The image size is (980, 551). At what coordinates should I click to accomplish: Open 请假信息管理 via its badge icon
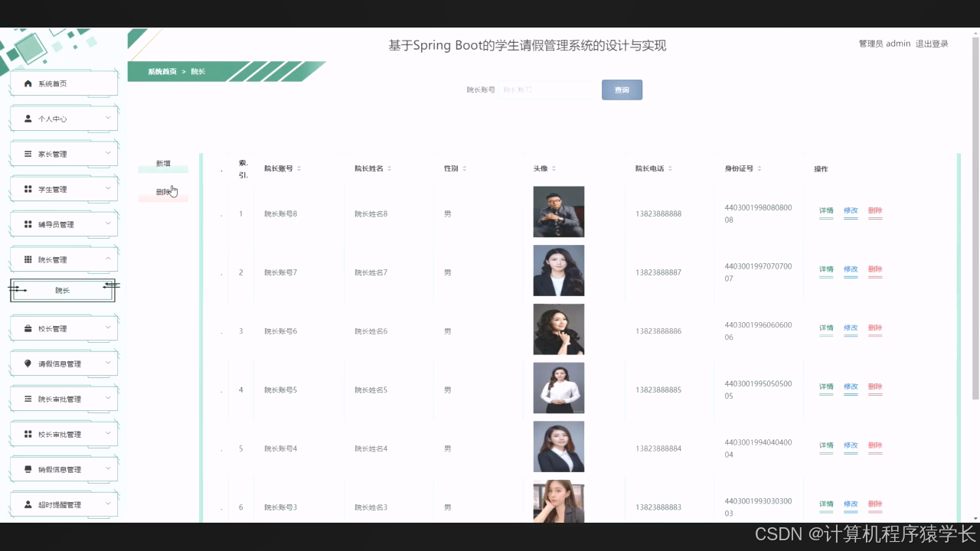(x=28, y=363)
